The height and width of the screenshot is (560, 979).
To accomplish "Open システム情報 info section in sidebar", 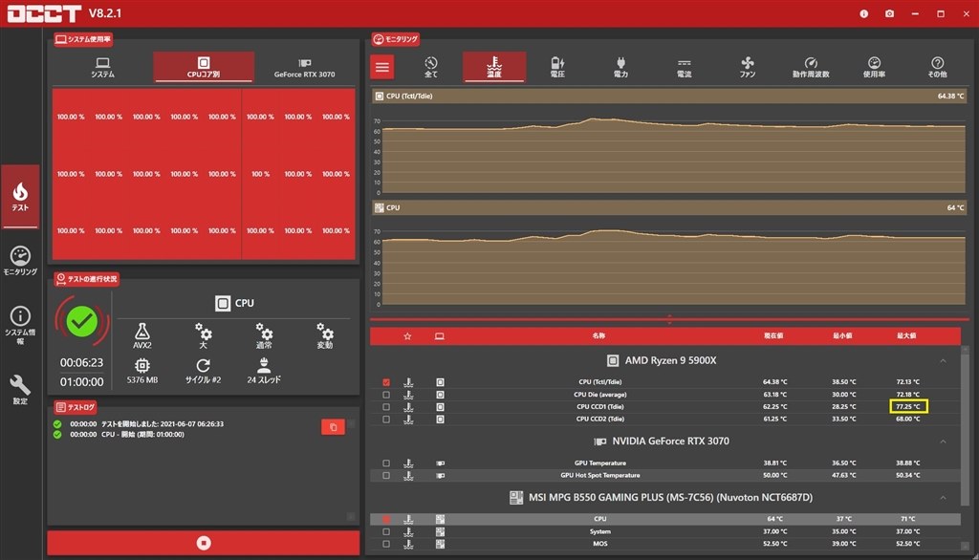I will [20, 325].
